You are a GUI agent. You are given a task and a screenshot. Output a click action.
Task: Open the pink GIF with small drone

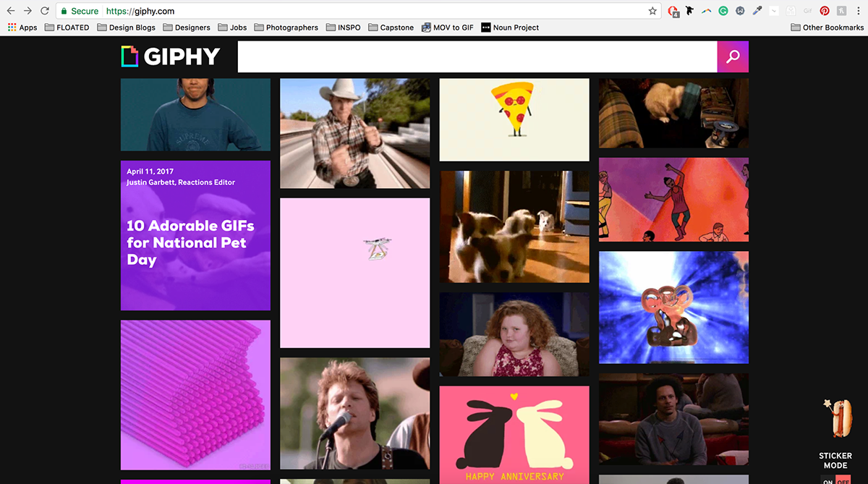(x=354, y=273)
